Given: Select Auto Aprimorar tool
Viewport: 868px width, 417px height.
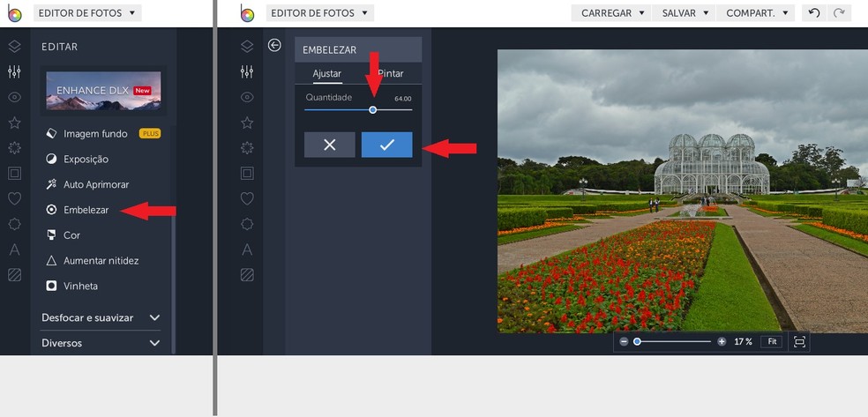Looking at the screenshot, I should pos(87,185).
